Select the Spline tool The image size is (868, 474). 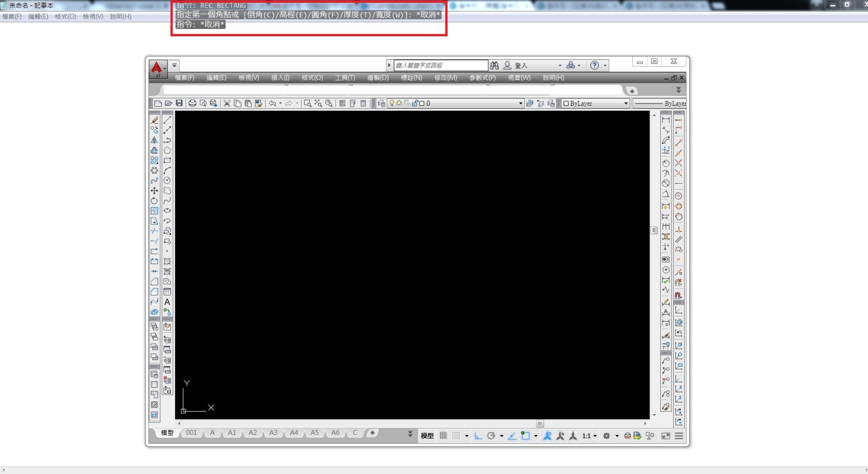point(167,201)
